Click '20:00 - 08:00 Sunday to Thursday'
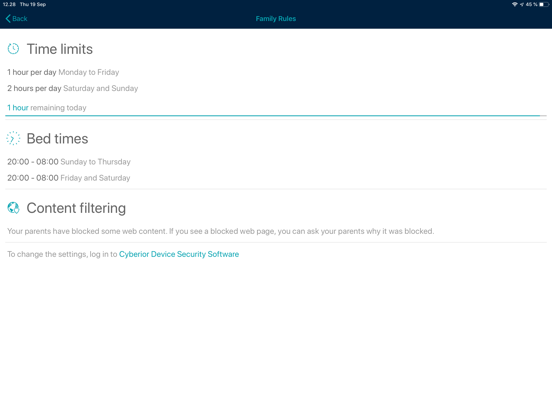 [69, 162]
